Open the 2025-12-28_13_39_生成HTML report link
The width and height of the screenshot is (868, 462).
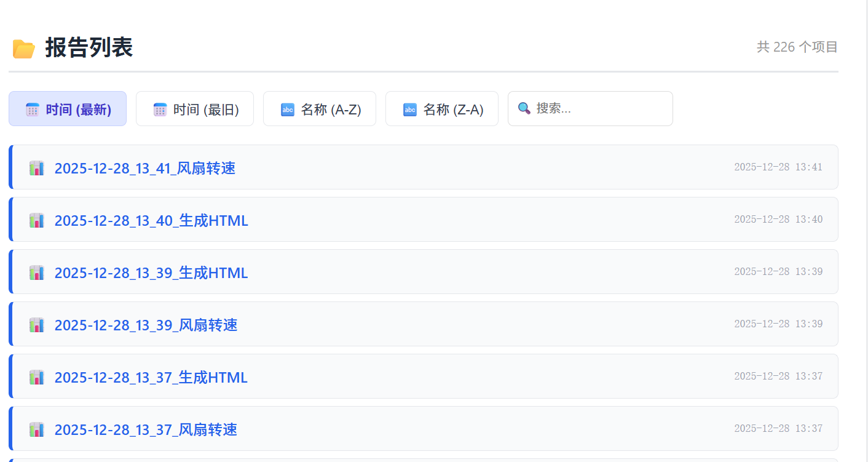[151, 273]
